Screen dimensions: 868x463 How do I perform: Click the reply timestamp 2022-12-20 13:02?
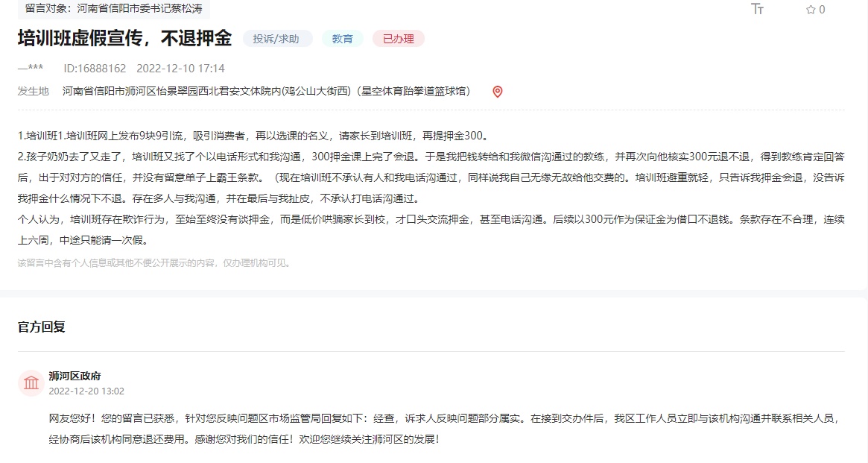pos(86,391)
